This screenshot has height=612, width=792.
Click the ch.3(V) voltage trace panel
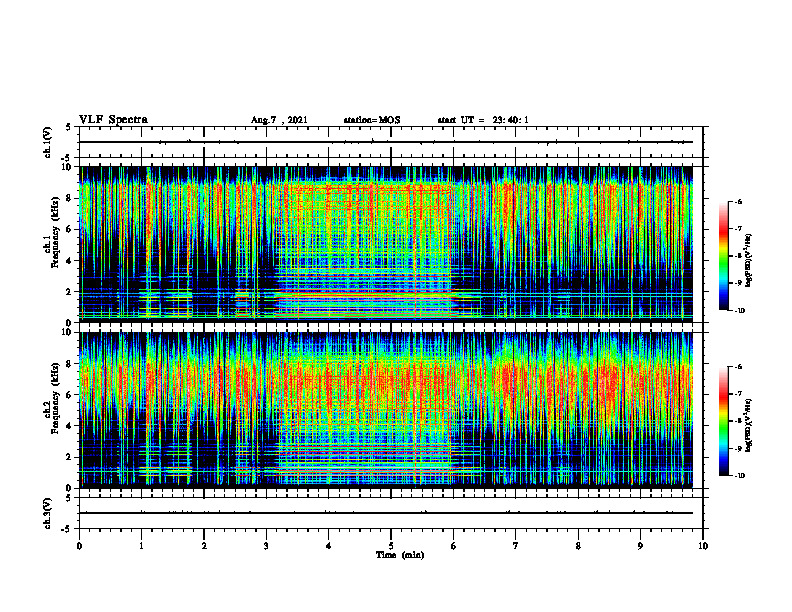coord(391,513)
